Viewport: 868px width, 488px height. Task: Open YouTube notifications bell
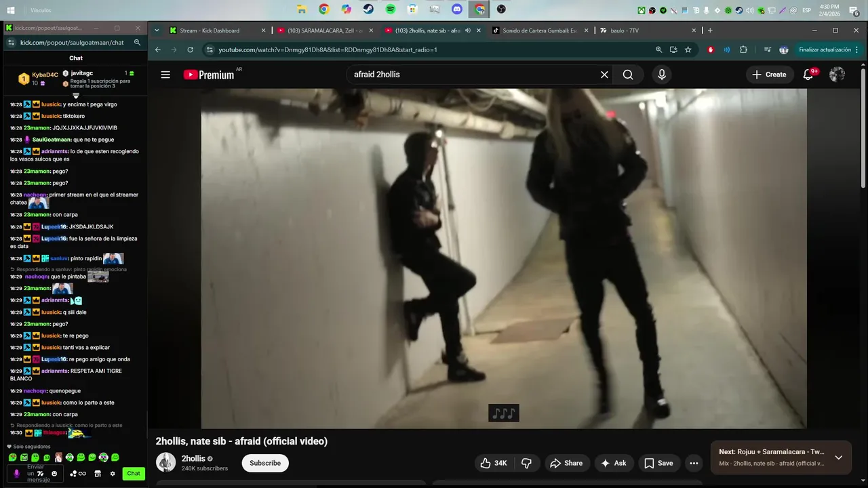[808, 75]
